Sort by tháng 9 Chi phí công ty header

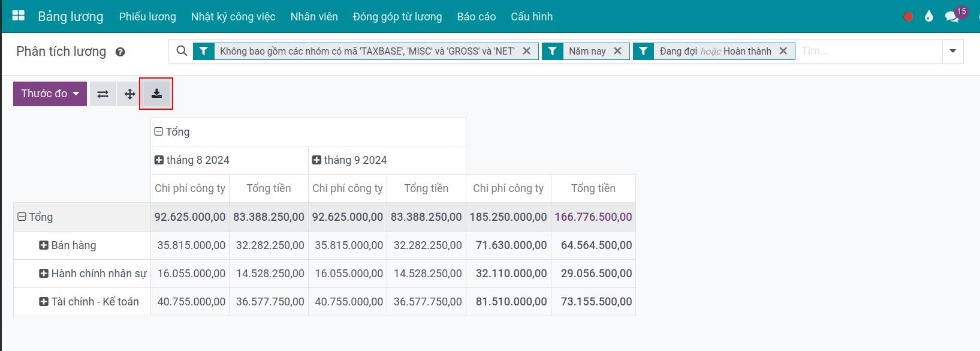pyautogui.click(x=348, y=188)
